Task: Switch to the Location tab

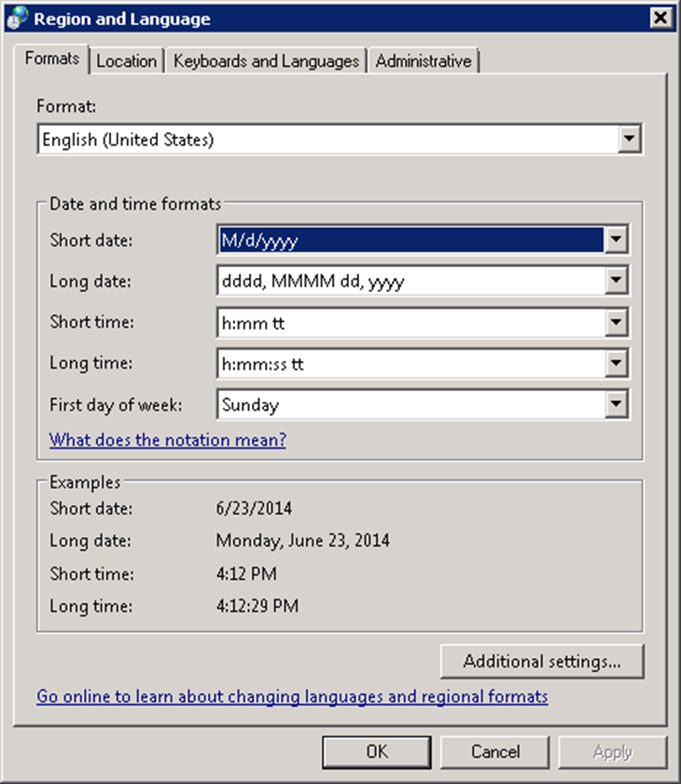Action: click(x=127, y=61)
